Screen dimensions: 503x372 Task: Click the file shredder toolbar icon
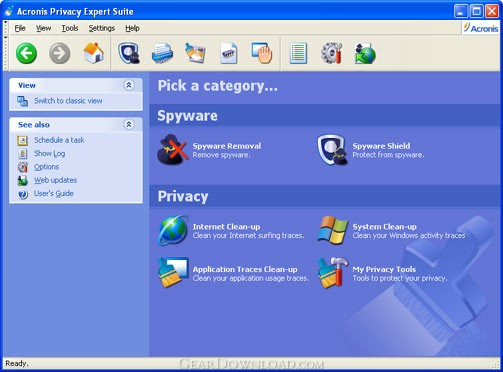(x=162, y=53)
